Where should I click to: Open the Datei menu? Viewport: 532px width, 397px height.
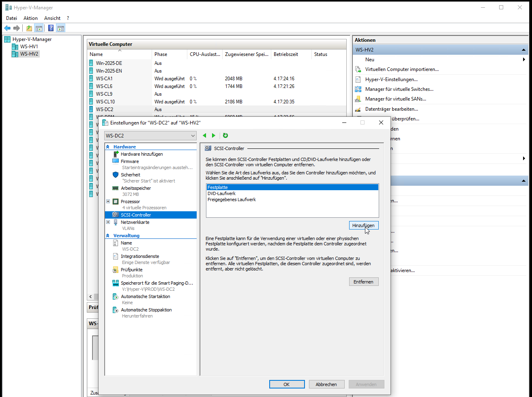(x=12, y=18)
